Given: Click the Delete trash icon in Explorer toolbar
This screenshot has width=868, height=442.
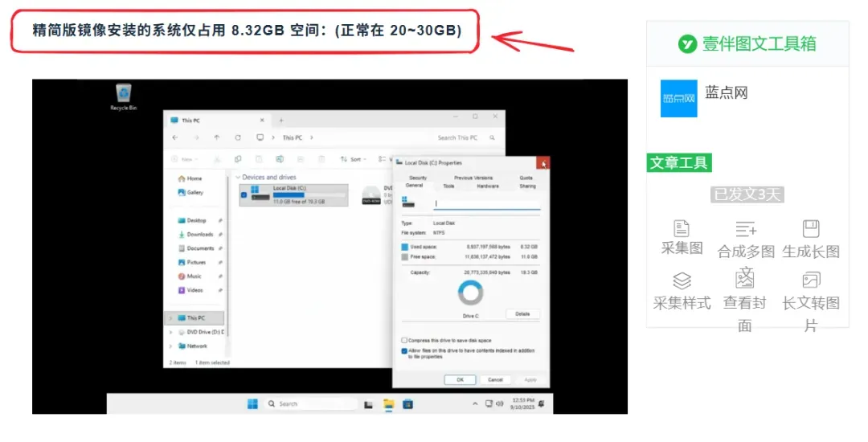Looking at the screenshot, I should 321,159.
